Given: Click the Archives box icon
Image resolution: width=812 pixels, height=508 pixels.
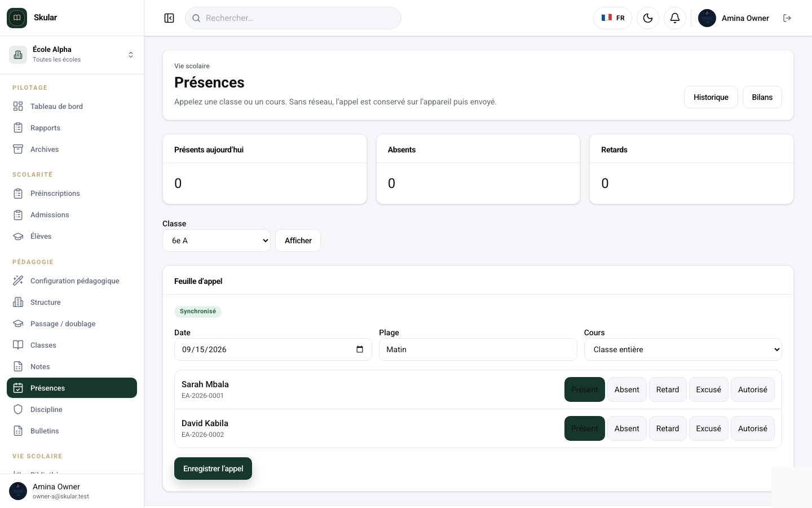Looking at the screenshot, I should point(18,149).
